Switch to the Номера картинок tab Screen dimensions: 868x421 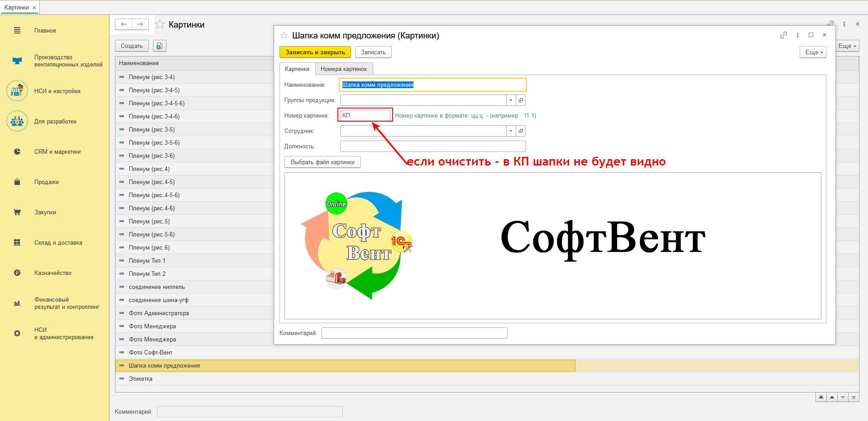coord(343,69)
